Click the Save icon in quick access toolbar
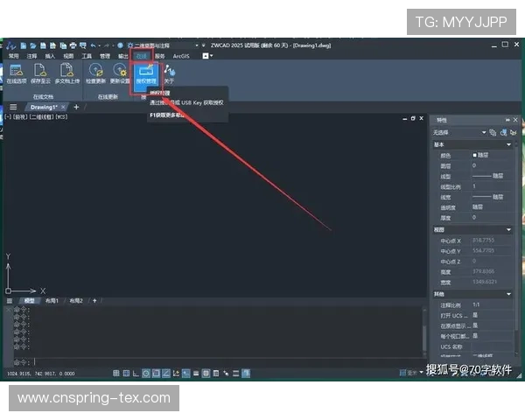 coord(43,45)
